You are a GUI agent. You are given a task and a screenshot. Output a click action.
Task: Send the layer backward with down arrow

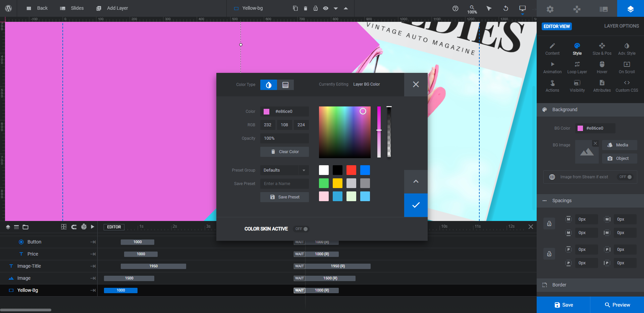335,8
